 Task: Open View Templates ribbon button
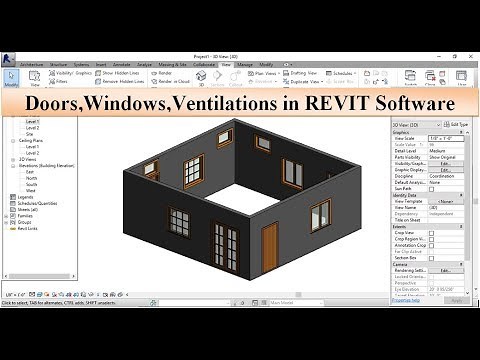click(35, 79)
